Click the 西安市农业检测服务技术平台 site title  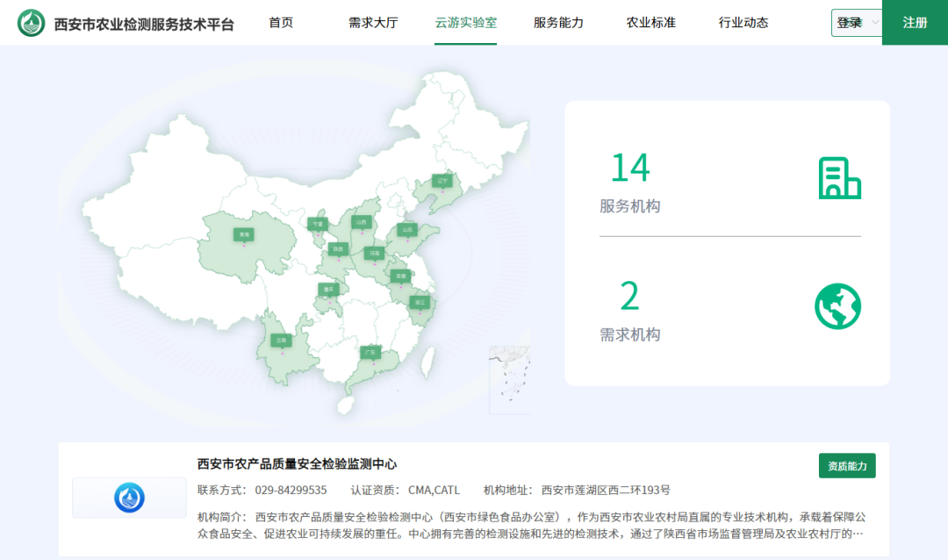pos(144,25)
